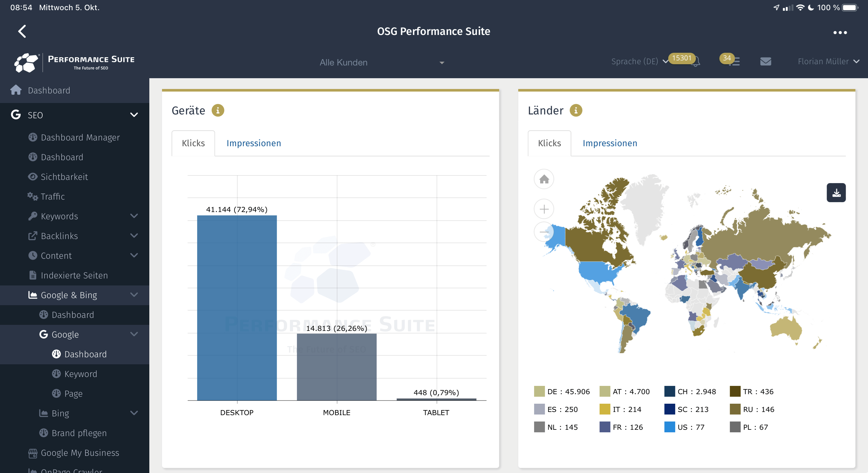868x473 pixels.
Task: Open task list icon with 34 badge
Action: (x=735, y=62)
